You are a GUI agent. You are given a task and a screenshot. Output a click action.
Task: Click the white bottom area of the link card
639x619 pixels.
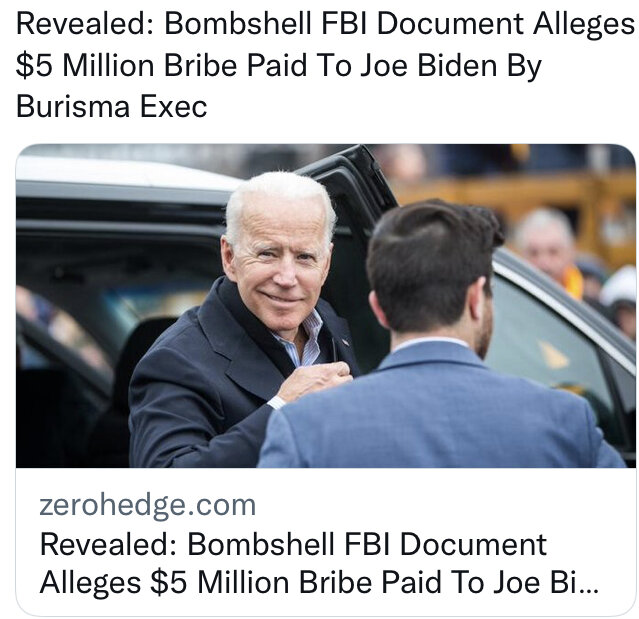tap(325, 542)
